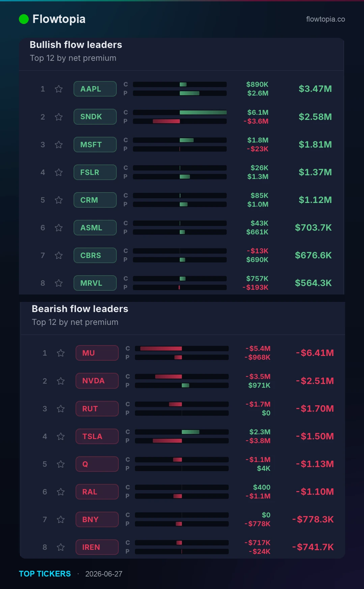Viewport: 364px width, 589px height.
Task: Select the TSLA ticker badge
Action: [97, 436]
